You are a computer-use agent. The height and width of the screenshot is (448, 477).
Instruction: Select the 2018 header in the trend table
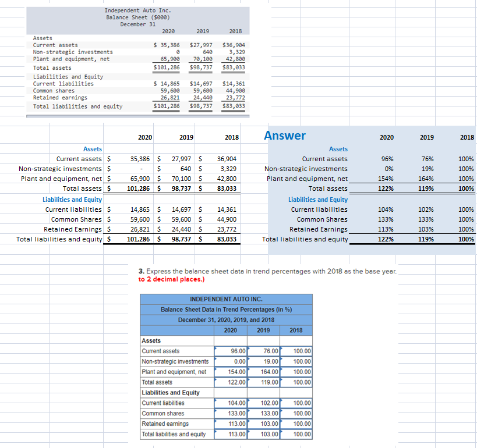click(296, 330)
